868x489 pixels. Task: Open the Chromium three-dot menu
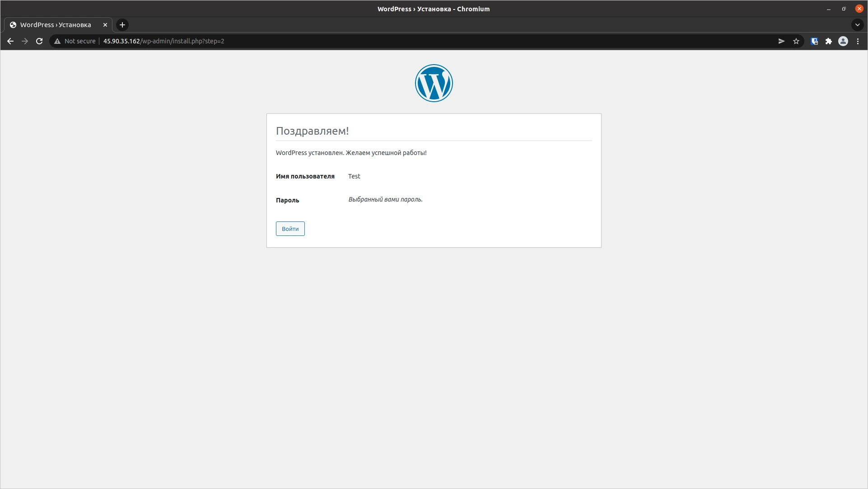tap(858, 41)
